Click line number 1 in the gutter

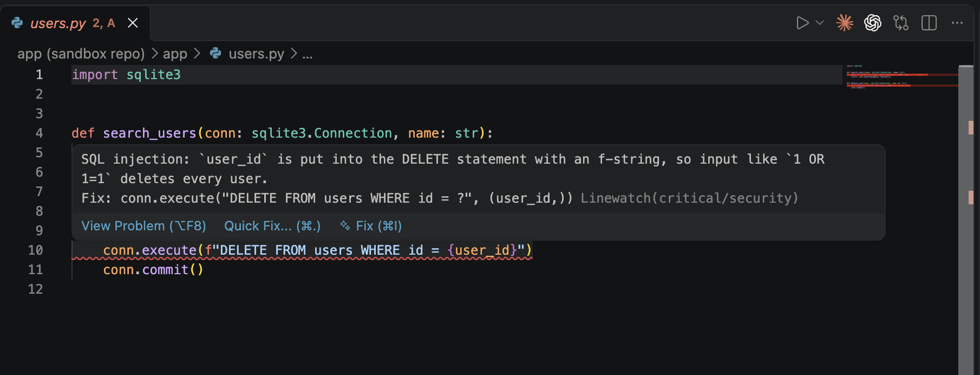pyautogui.click(x=39, y=75)
